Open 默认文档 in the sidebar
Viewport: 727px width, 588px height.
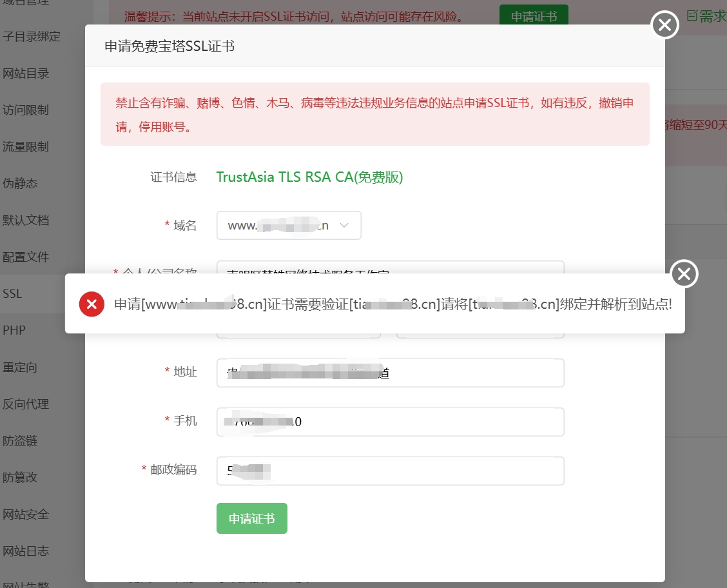(26, 220)
